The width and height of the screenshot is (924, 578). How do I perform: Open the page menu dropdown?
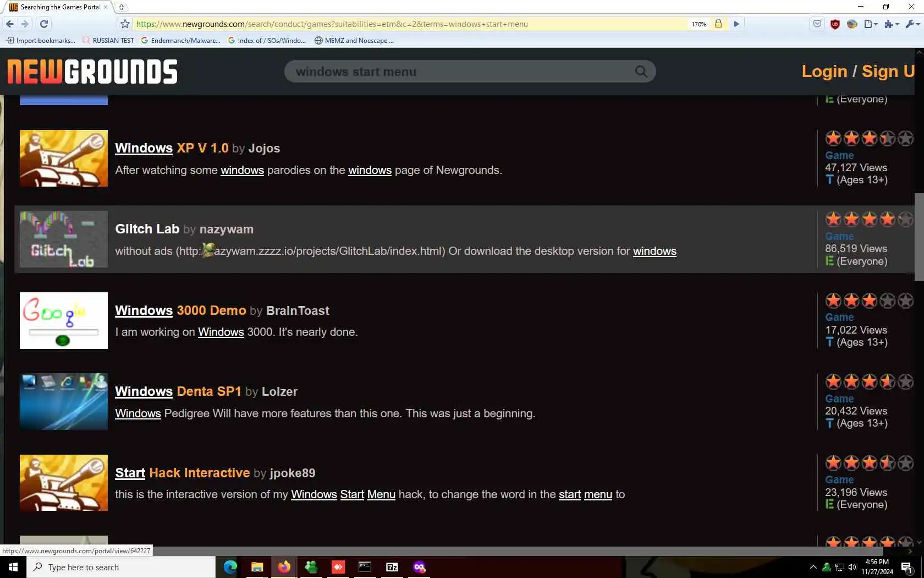coord(871,24)
